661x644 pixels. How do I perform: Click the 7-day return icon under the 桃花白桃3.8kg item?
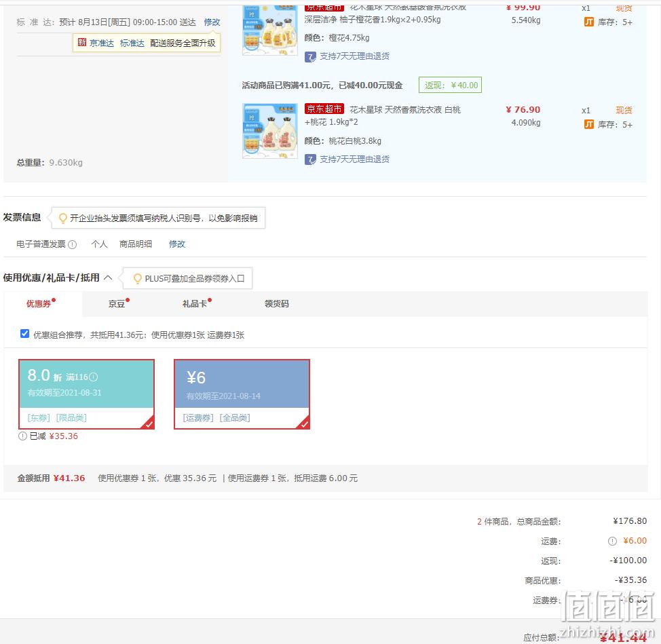(x=310, y=159)
